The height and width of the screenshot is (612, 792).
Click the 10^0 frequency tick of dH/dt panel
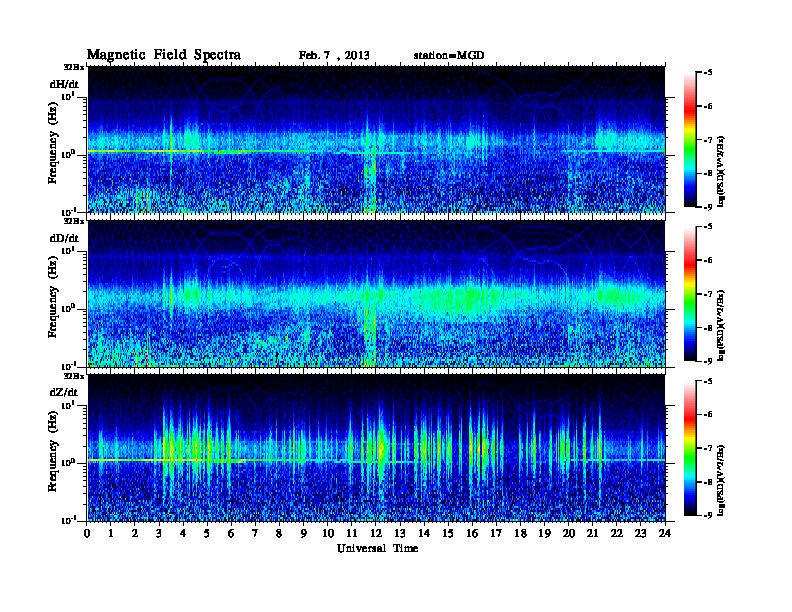pos(68,155)
